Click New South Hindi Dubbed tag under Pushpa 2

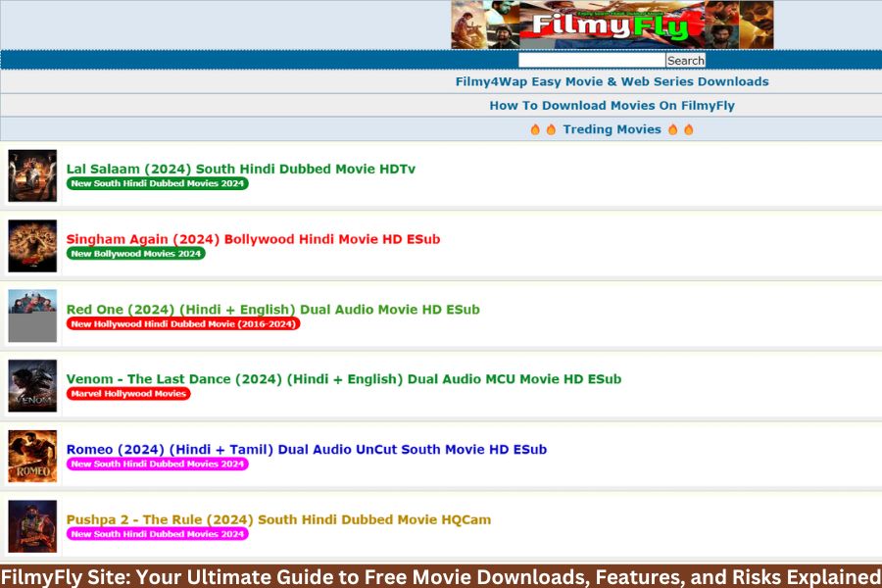158,534
